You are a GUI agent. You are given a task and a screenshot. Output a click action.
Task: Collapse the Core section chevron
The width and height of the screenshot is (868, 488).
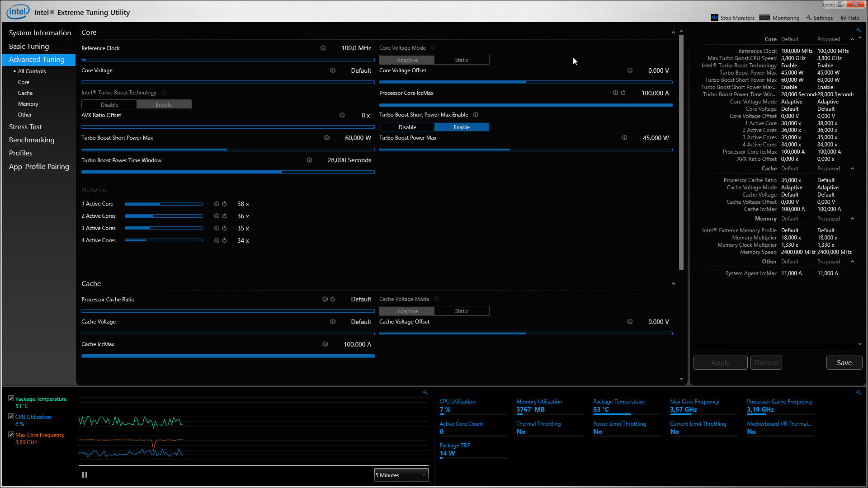pos(673,33)
